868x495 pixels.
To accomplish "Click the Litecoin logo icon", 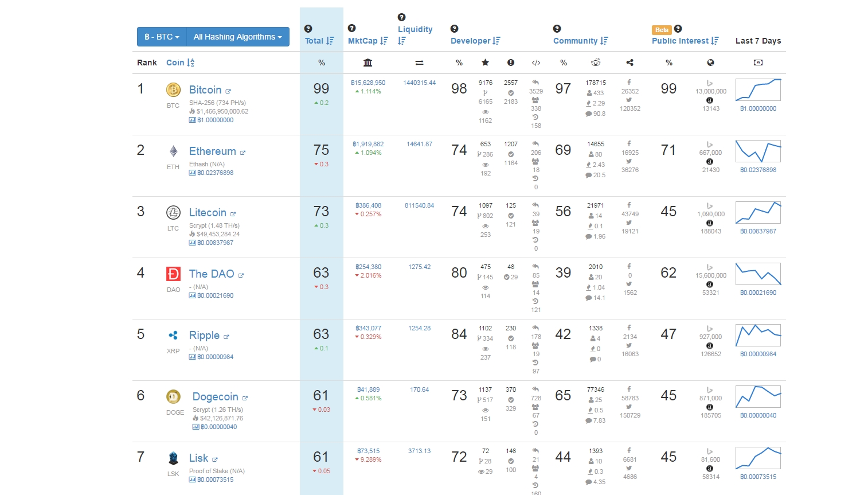I will click(x=173, y=212).
